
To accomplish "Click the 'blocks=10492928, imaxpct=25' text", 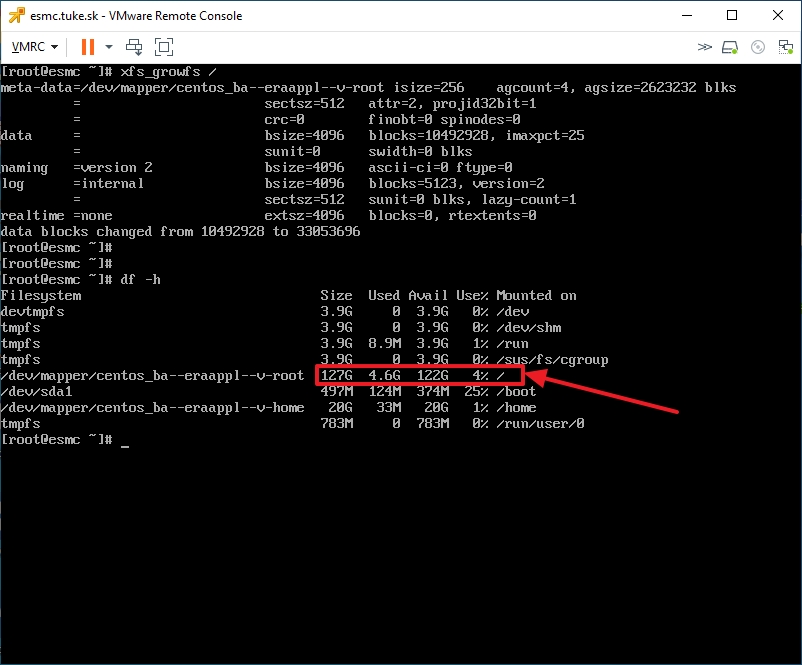I will (x=477, y=136).
